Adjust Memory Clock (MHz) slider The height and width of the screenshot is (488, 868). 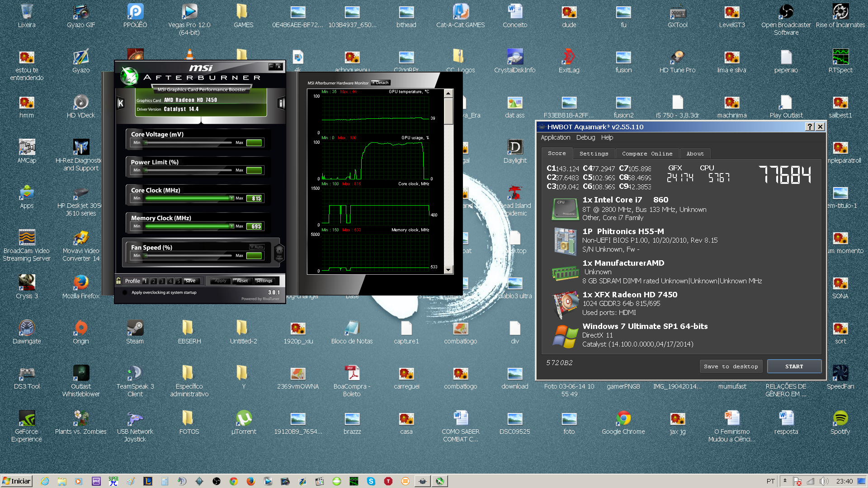pyautogui.click(x=188, y=226)
